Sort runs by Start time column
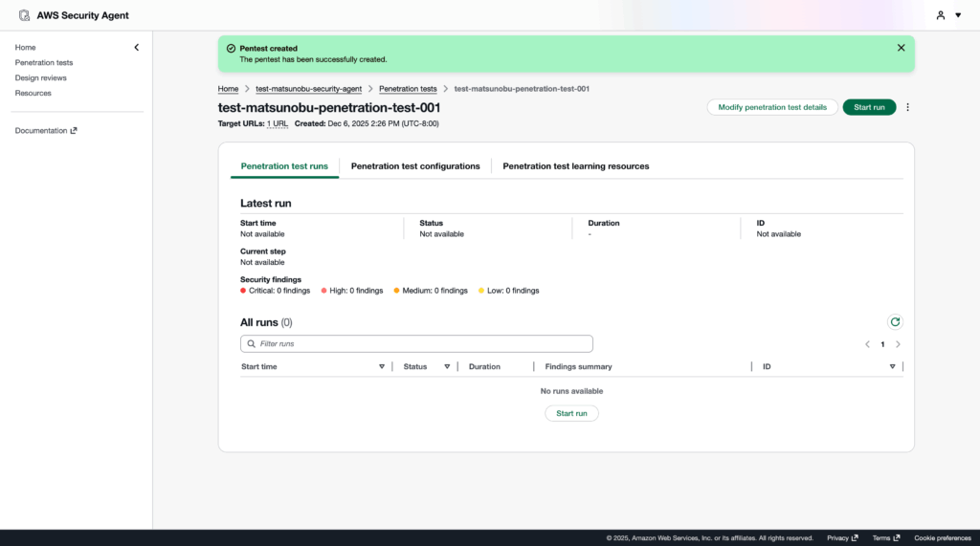980x546 pixels. click(381, 366)
